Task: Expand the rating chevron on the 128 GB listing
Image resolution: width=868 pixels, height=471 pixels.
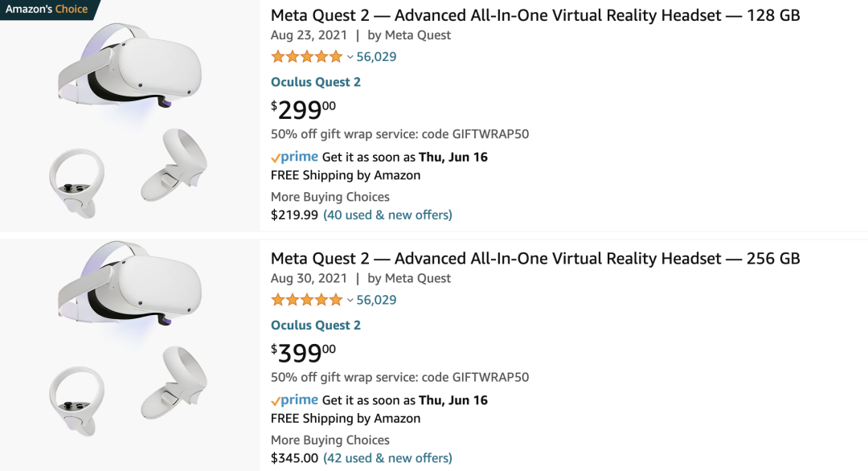Action: pyautogui.click(x=350, y=57)
